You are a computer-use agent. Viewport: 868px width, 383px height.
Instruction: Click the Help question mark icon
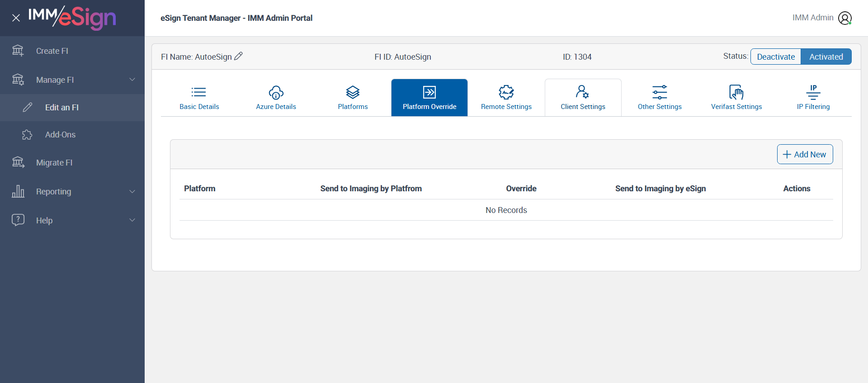click(18, 220)
